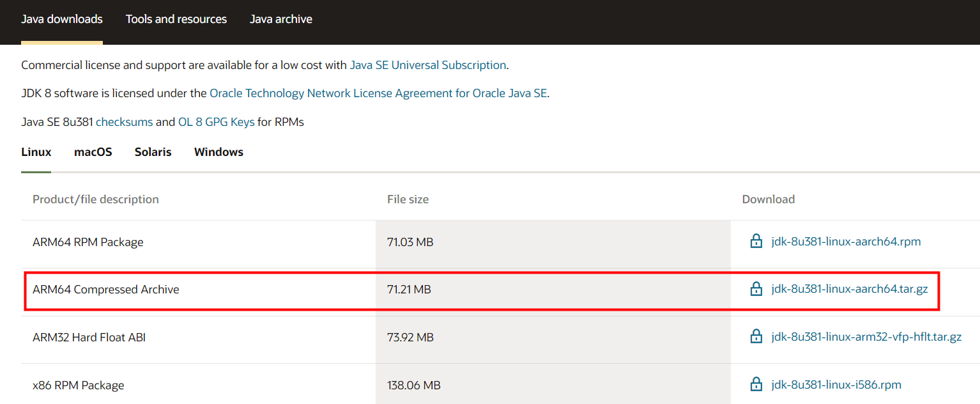
Task: Select the Linux platform tab
Action: pos(36,152)
